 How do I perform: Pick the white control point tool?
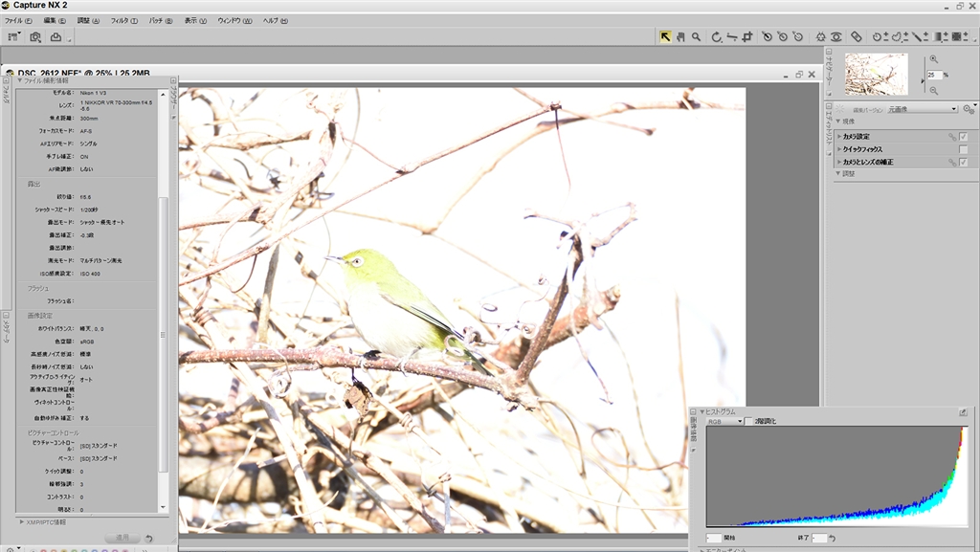pos(798,37)
